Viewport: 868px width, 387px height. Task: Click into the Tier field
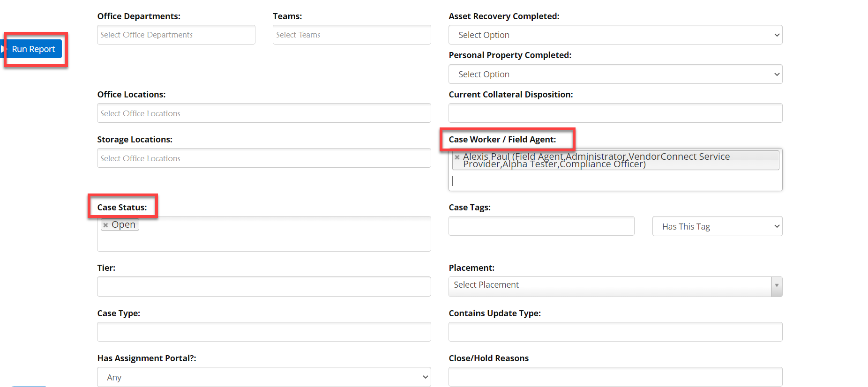point(264,286)
